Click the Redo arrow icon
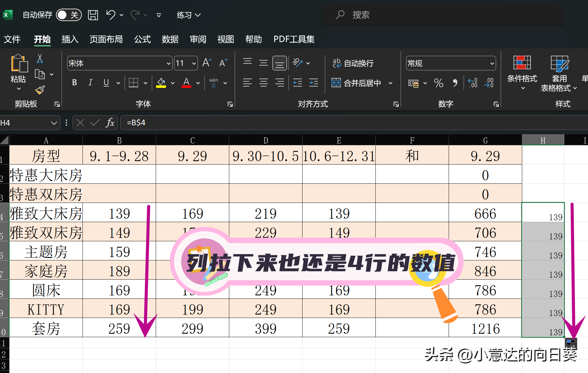The height and width of the screenshot is (373, 588). (135, 15)
